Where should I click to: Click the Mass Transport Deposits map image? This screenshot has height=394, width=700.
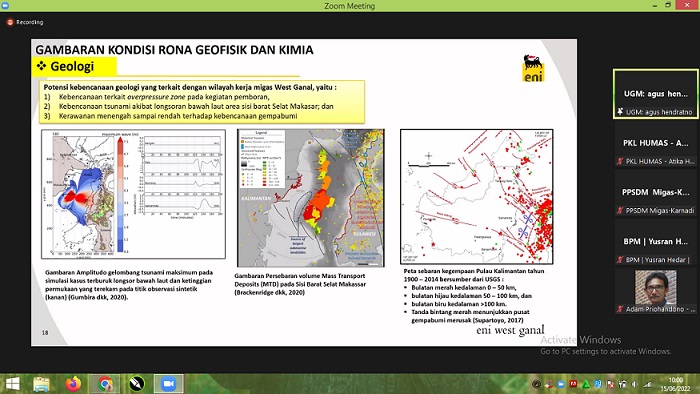pyautogui.click(x=311, y=198)
